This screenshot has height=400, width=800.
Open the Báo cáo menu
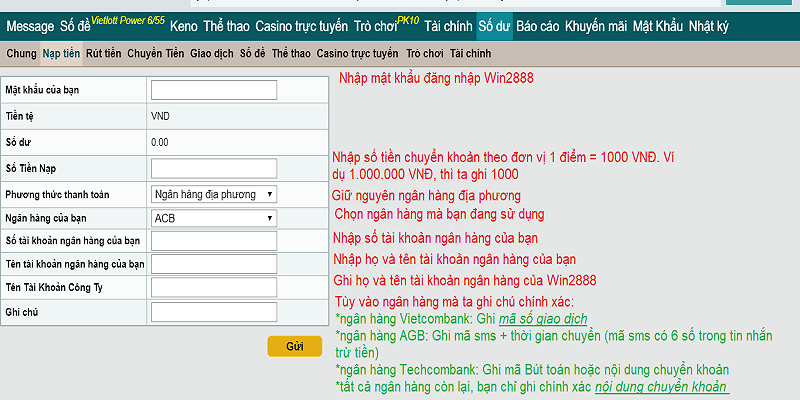[x=538, y=27]
